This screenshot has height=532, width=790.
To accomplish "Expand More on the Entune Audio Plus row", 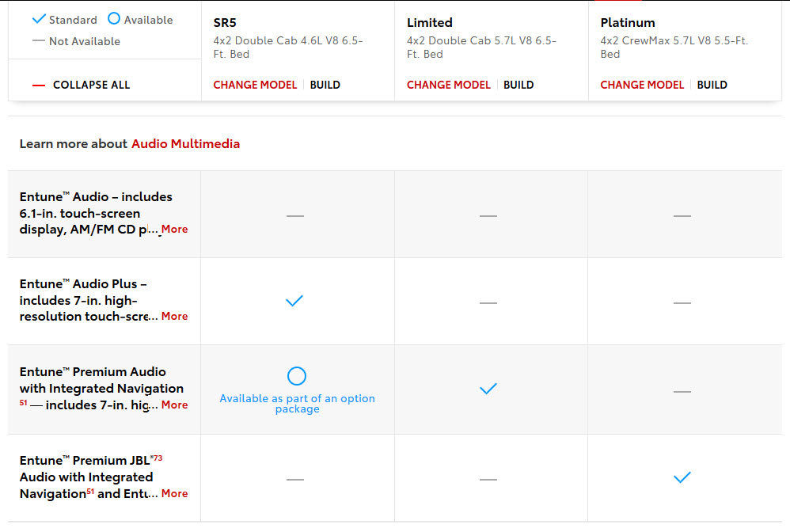I will [x=174, y=316].
